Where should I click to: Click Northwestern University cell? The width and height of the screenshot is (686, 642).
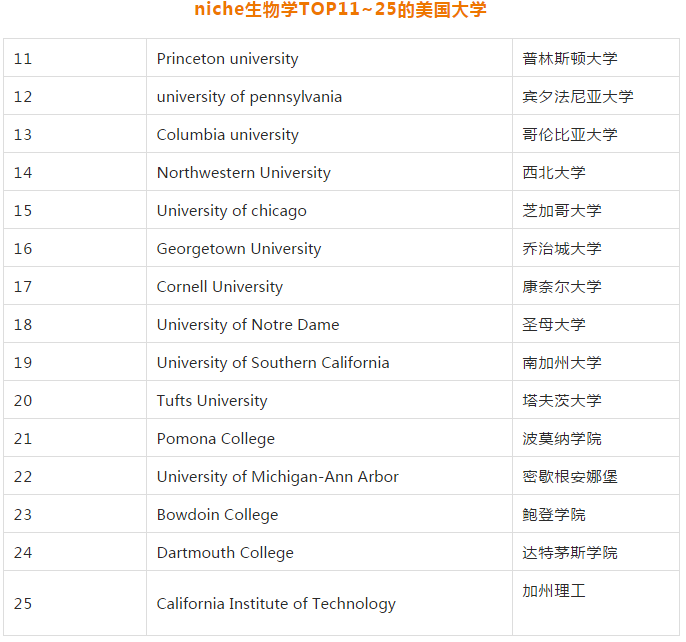coord(329,172)
